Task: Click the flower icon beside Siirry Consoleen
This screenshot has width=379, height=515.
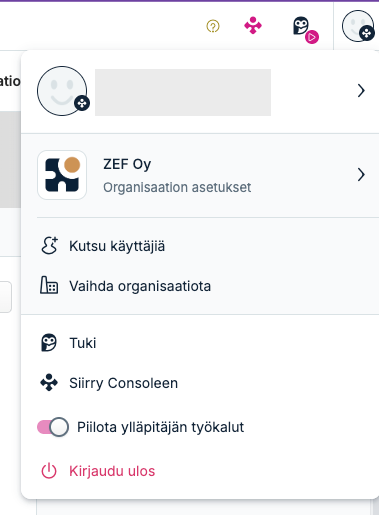Action: [x=49, y=382]
